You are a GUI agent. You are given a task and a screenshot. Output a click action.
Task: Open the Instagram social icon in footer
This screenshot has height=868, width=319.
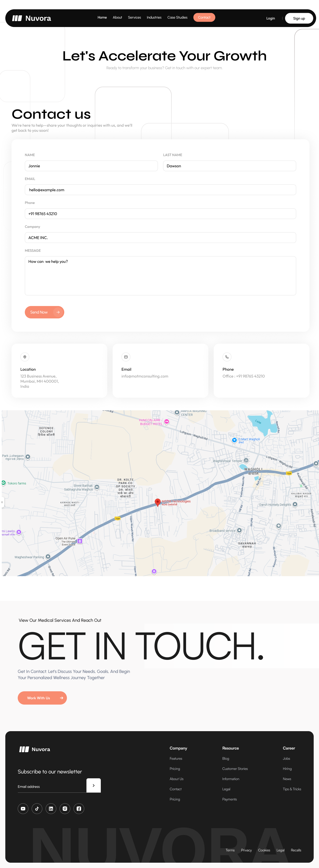[65, 808]
